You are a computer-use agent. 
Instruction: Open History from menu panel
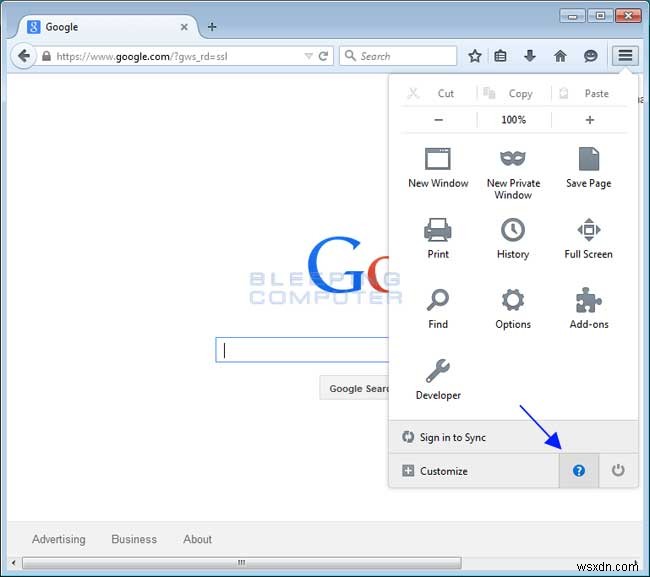[513, 239]
